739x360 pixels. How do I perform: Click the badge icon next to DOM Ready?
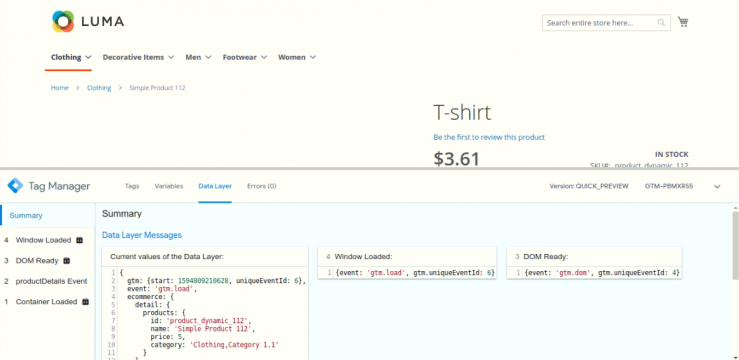(x=66, y=261)
